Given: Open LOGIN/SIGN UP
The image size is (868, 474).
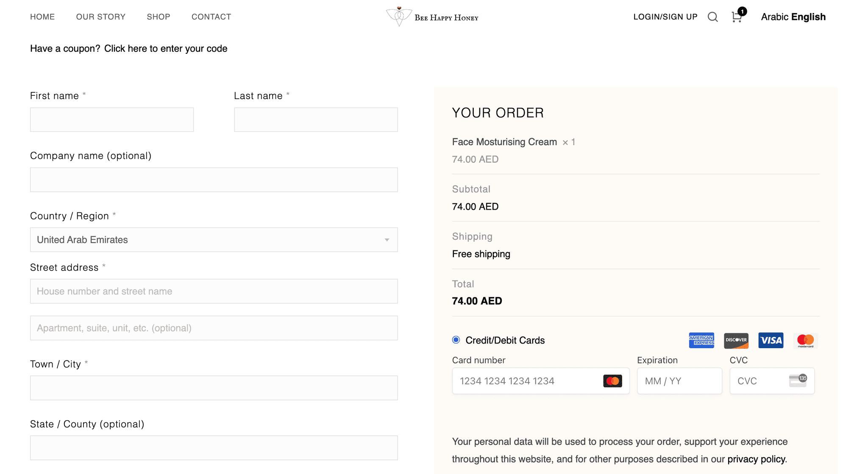Looking at the screenshot, I should point(665,17).
